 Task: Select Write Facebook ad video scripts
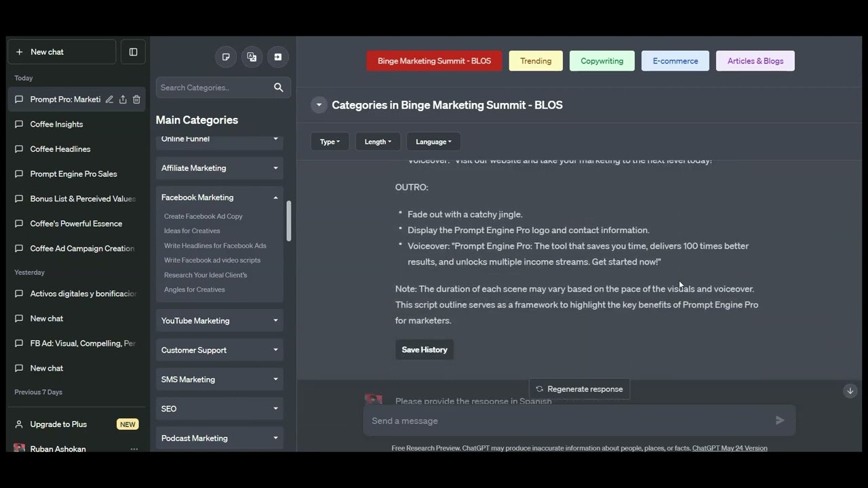(212, 260)
